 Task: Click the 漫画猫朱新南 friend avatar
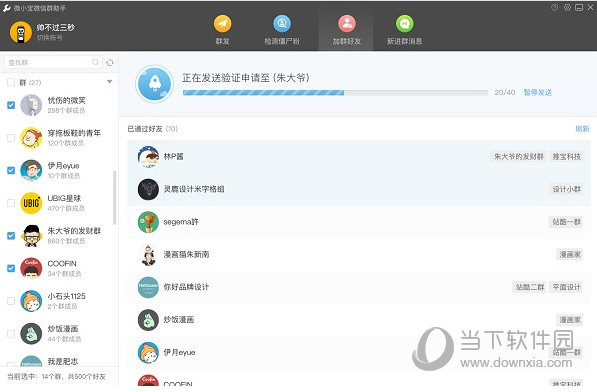(x=148, y=255)
